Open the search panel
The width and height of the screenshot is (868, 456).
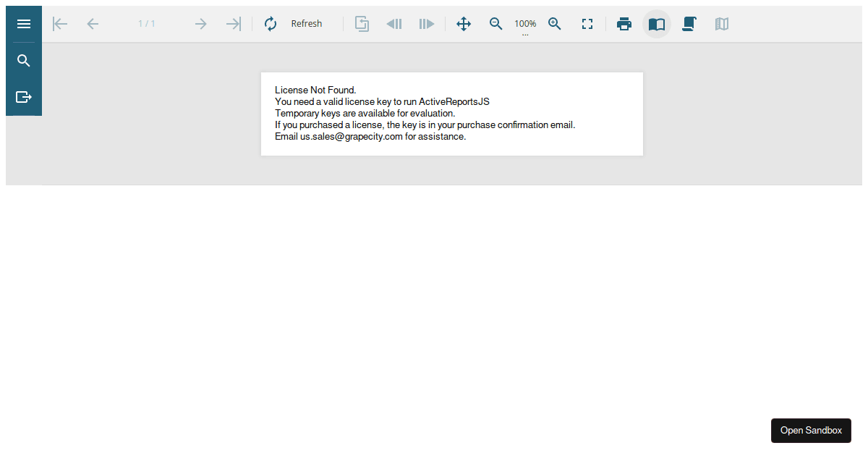pos(24,61)
